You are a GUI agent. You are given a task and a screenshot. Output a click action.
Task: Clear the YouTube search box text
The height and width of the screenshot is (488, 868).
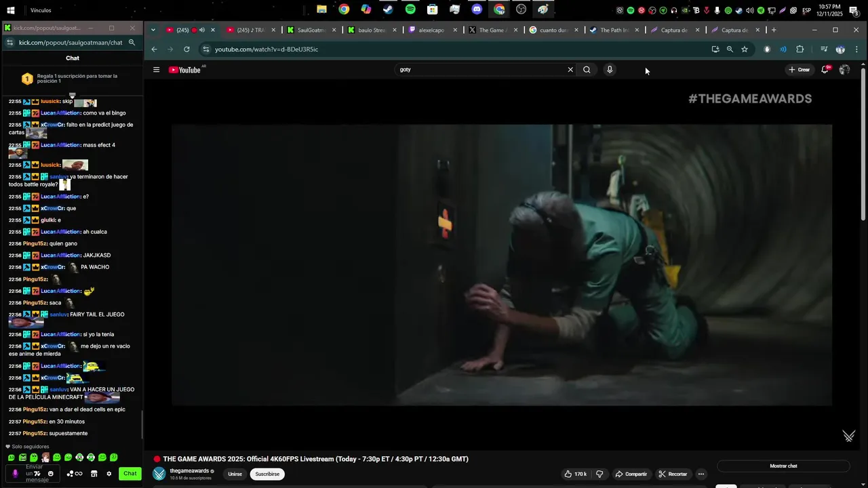[570, 69]
